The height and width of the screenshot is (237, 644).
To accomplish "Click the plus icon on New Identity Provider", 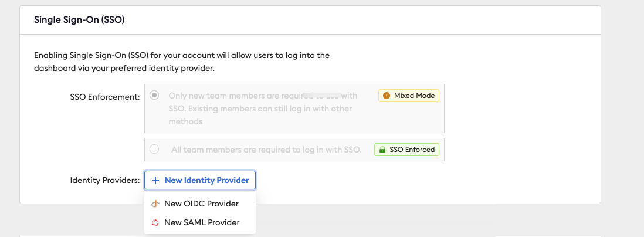I will tap(155, 181).
